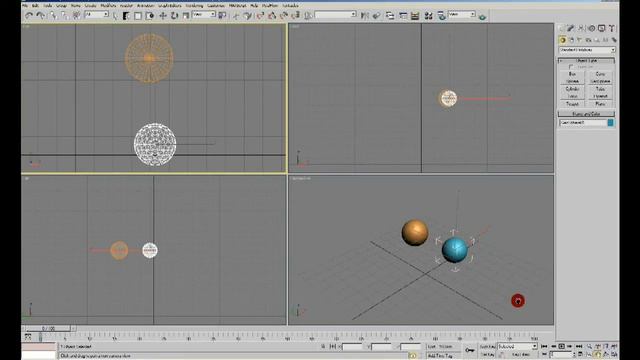The width and height of the screenshot is (640, 360).
Task: Click the Undo arrow in the toolbar
Action: [x=29, y=16]
